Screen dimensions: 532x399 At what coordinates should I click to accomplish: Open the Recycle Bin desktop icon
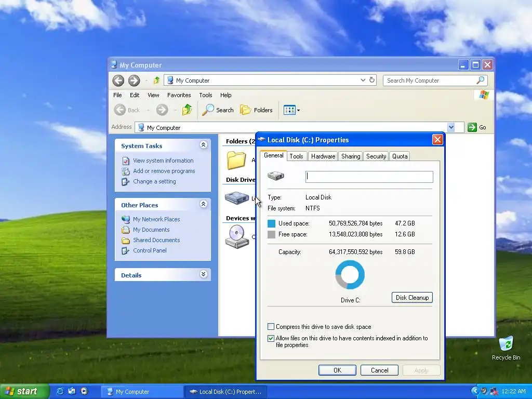pyautogui.click(x=506, y=348)
